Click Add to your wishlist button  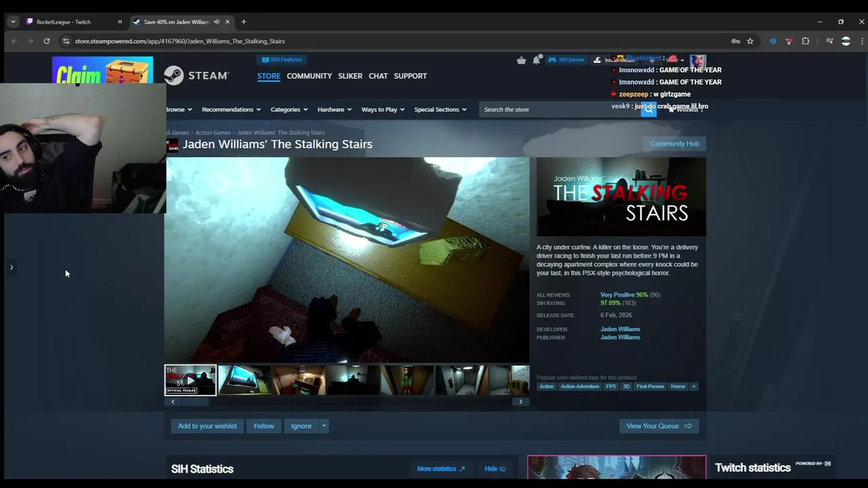(x=208, y=426)
